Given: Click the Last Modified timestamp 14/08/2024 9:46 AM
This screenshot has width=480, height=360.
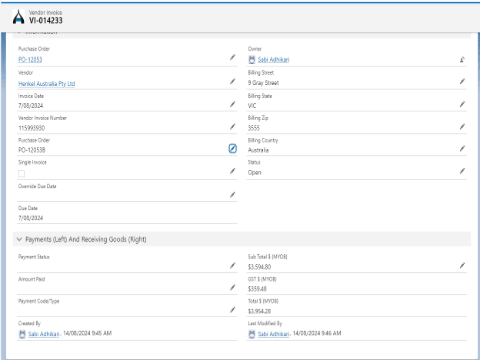Looking at the screenshot, I should [x=317, y=333].
